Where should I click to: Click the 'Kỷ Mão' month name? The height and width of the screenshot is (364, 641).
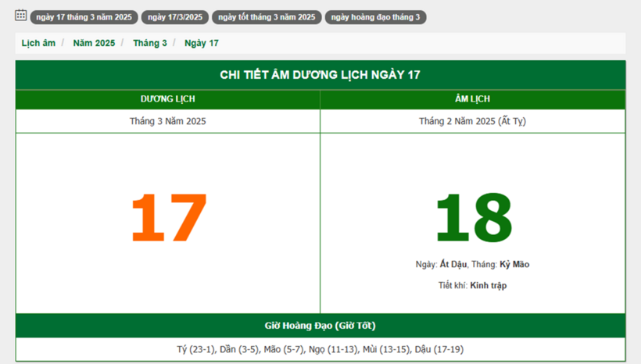[x=514, y=265]
